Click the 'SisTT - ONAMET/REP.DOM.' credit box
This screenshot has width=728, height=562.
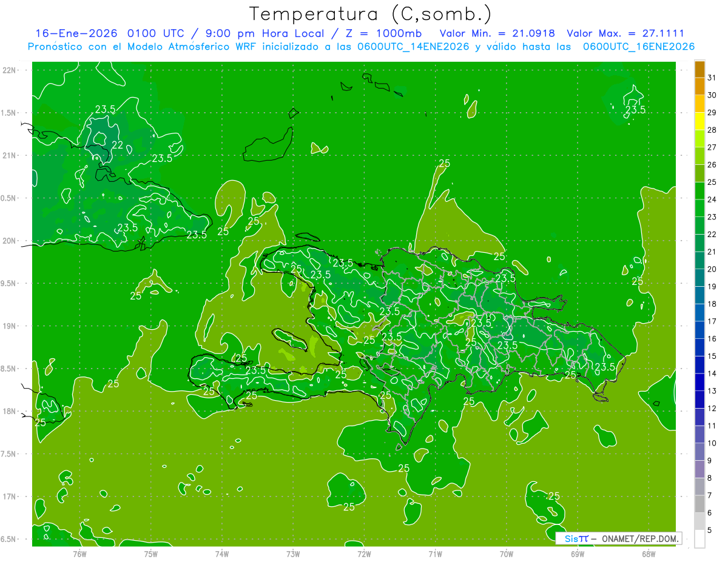618,538
